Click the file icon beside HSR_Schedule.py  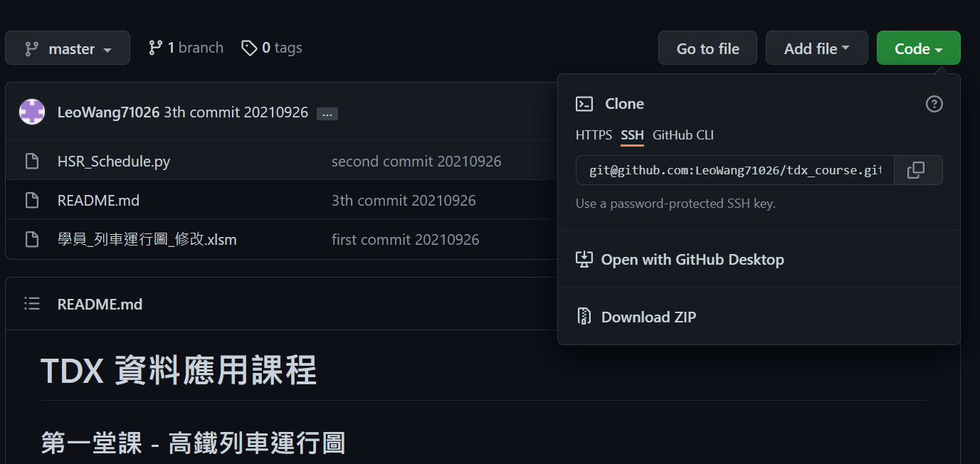pos(32,161)
